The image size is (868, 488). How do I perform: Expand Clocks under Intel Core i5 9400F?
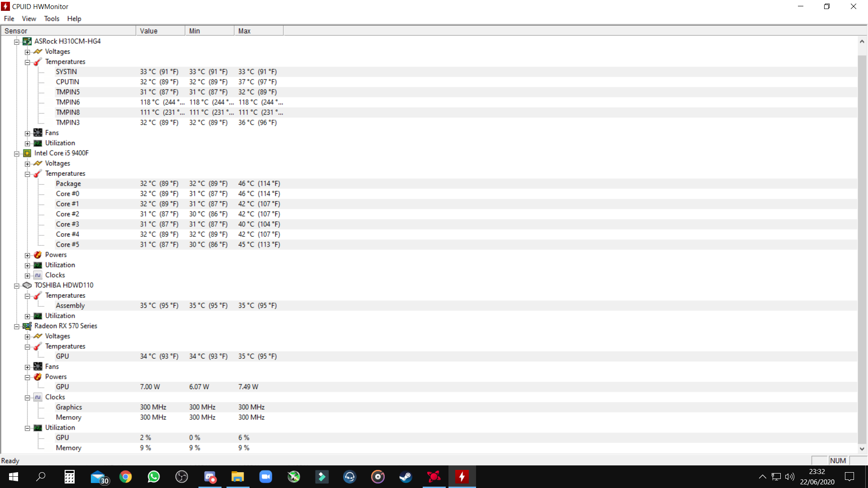(28, 276)
